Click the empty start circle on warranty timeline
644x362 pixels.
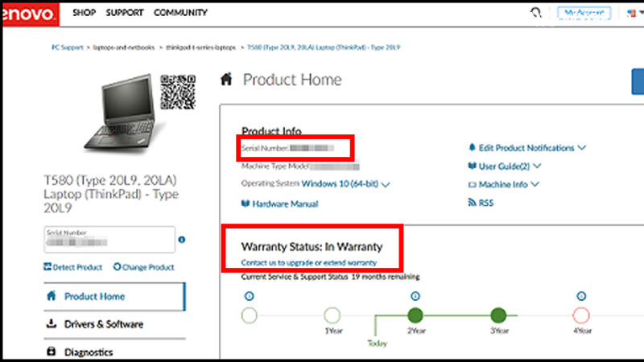click(250, 315)
